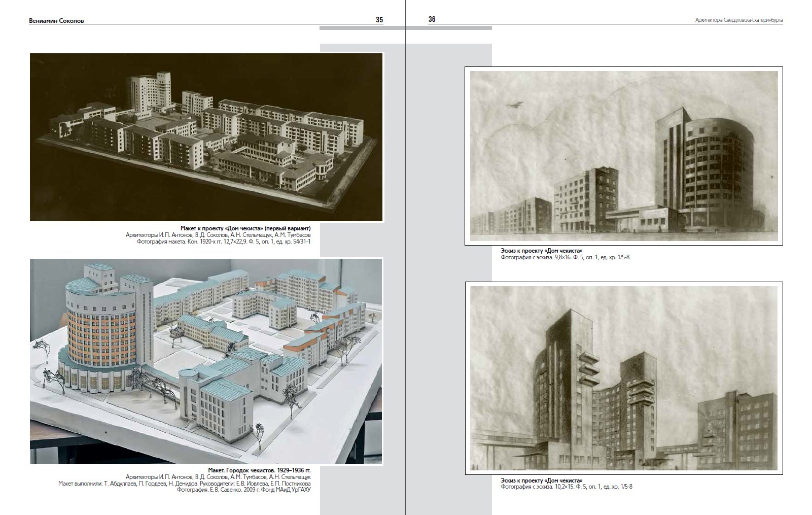812x515 pixels.
Task: Click the sketch showing an airplane in the sky
Action: pyautogui.click(x=624, y=156)
